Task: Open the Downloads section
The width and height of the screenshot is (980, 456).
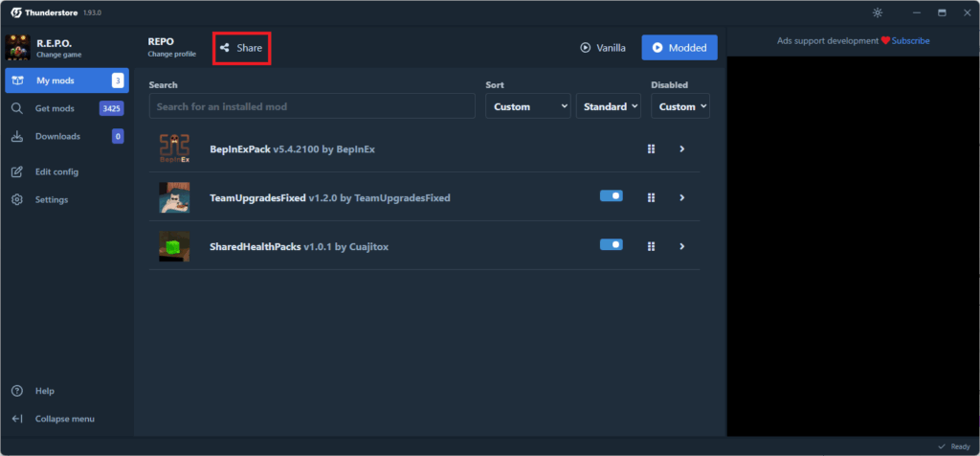Action: click(x=67, y=136)
